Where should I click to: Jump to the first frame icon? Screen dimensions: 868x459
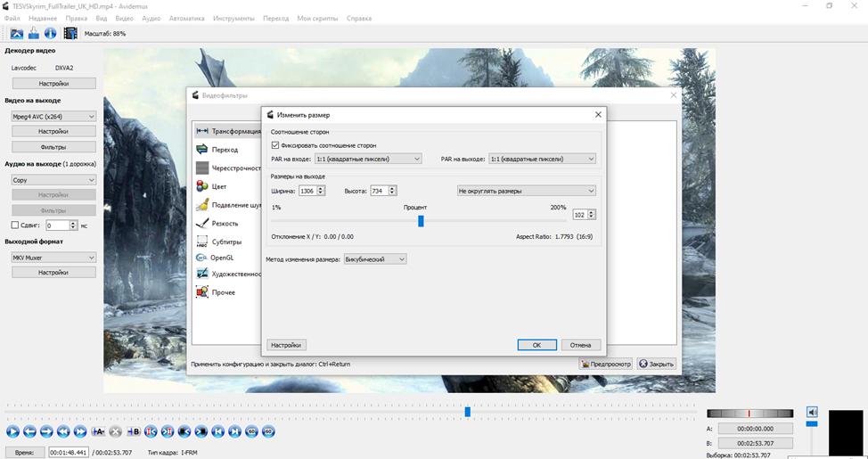[x=218, y=431]
